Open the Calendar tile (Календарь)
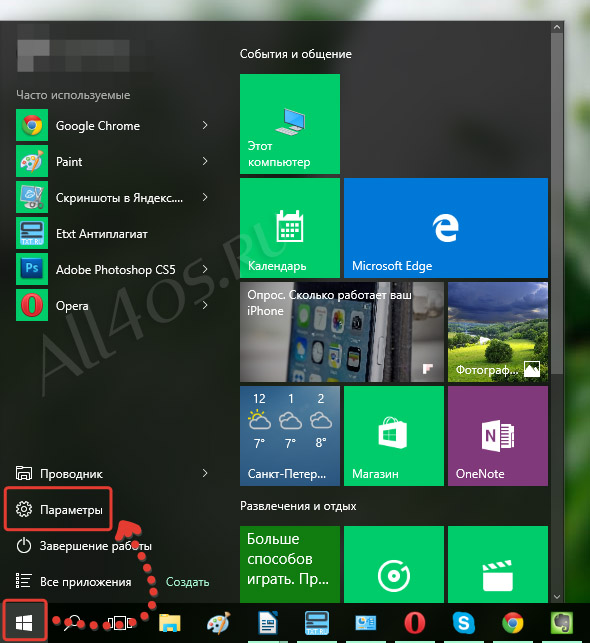 (x=290, y=228)
